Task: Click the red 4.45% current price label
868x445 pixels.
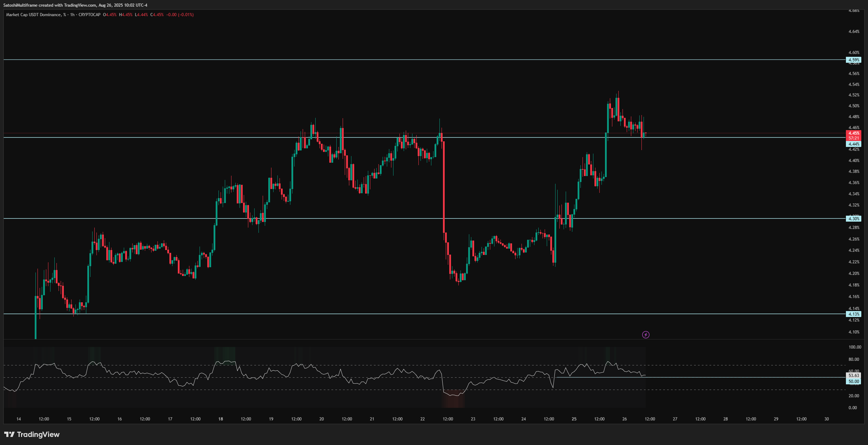Action: tap(854, 133)
